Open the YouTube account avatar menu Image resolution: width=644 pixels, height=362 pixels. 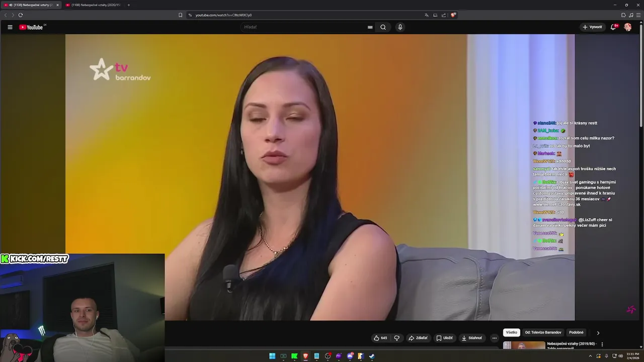(628, 27)
